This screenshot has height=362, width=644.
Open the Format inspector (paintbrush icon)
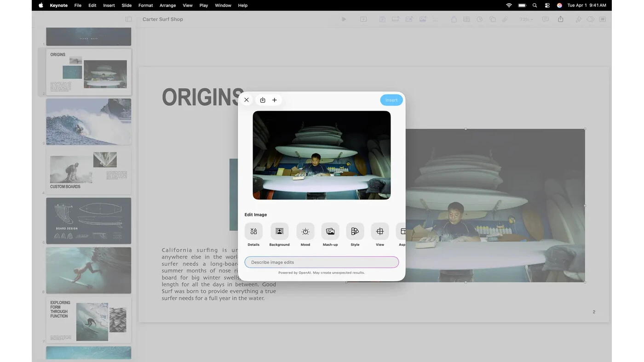(579, 19)
